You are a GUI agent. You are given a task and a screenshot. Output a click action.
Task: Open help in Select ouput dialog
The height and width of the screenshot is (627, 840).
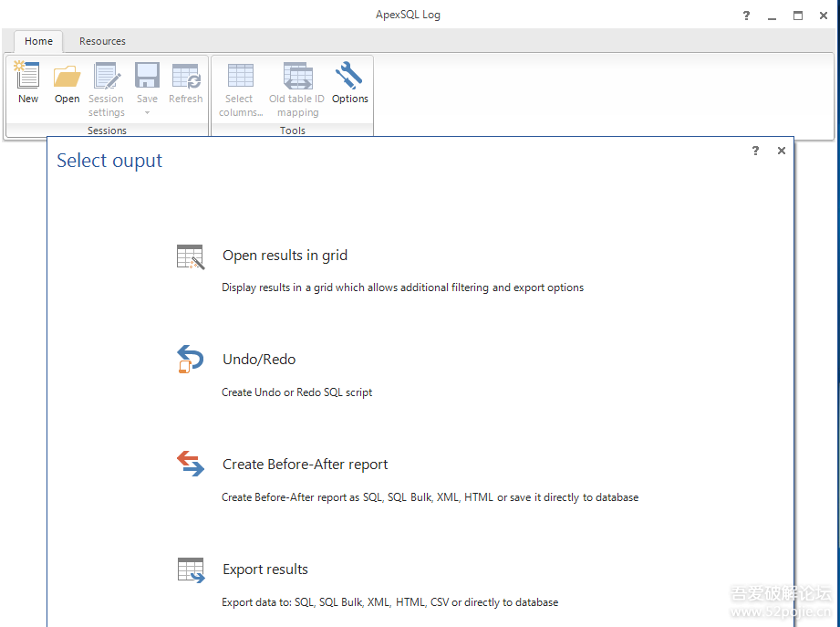(x=755, y=151)
